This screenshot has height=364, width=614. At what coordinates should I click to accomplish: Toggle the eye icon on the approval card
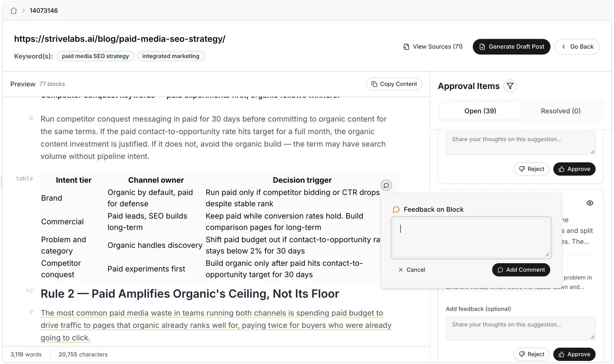[x=590, y=203]
